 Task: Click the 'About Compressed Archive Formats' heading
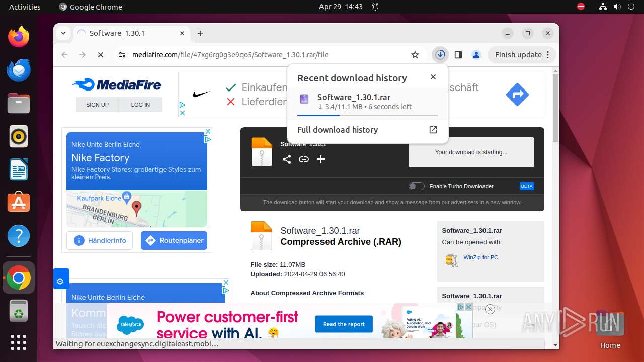pyautogui.click(x=307, y=293)
